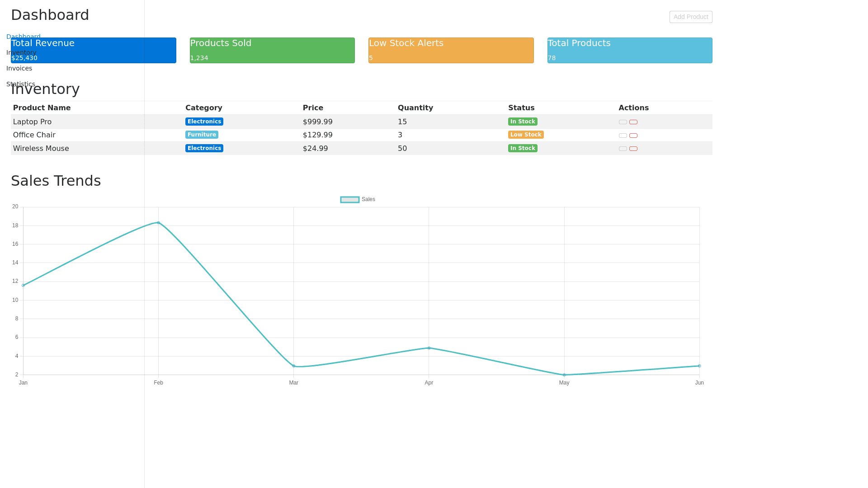The height and width of the screenshot is (488, 868).
Task: Open Inventory sidebar navigation item
Action: 21,52
